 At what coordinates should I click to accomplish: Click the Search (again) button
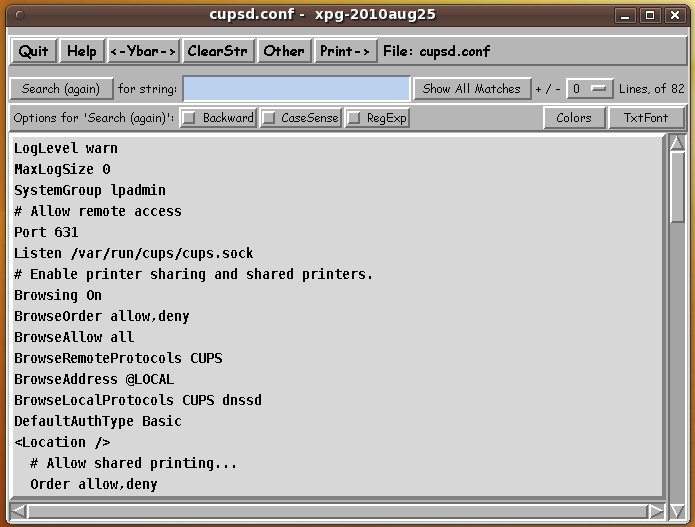(61, 89)
